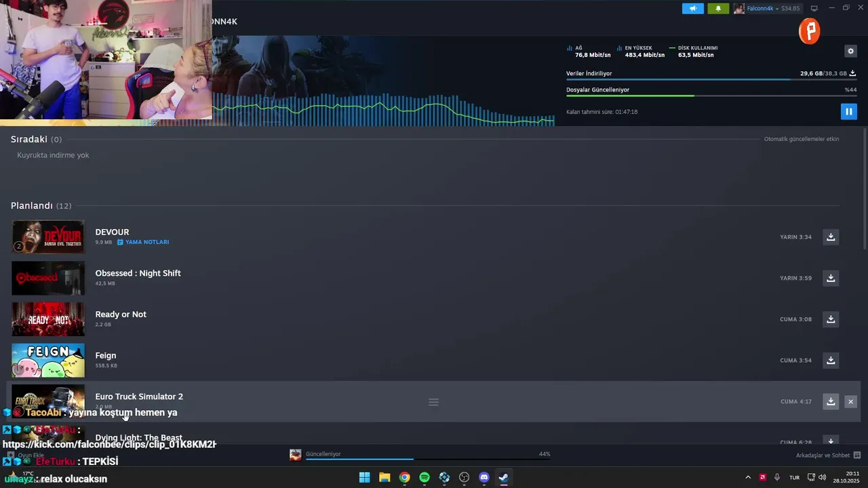Open volume control tray icon
This screenshot has width=868, height=488.
pyautogui.click(x=823, y=477)
